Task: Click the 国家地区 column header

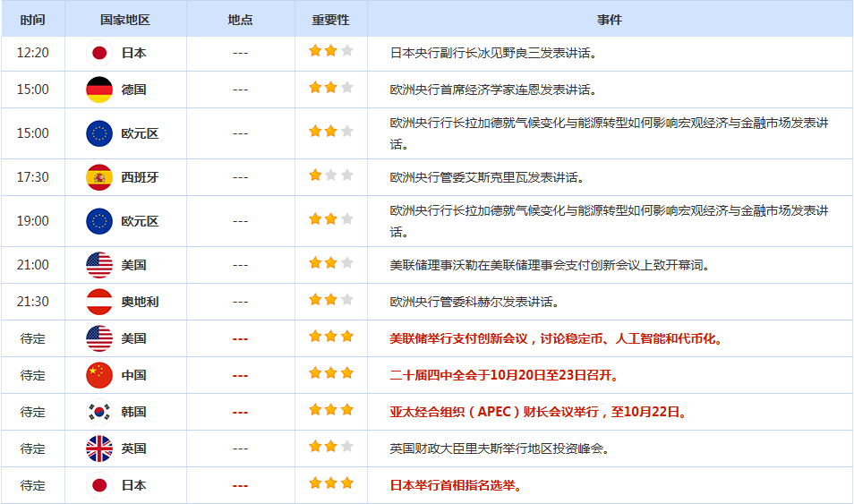Action: pos(125,20)
